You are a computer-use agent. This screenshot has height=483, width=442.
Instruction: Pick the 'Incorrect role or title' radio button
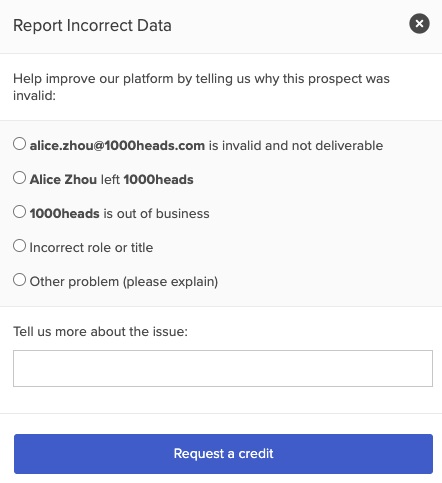pyautogui.click(x=19, y=246)
